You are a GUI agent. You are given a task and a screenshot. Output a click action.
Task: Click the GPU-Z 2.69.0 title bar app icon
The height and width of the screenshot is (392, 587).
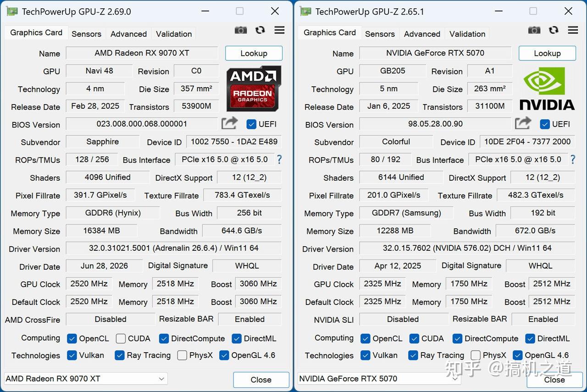[11, 11]
